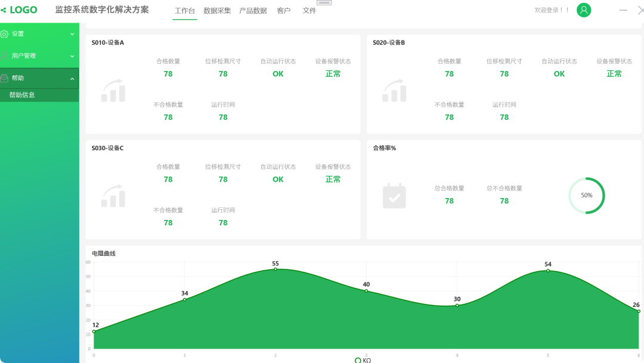Screen dimensions: 644x363
Task: Click the 50% circular progress indicator
Action: 587,195
